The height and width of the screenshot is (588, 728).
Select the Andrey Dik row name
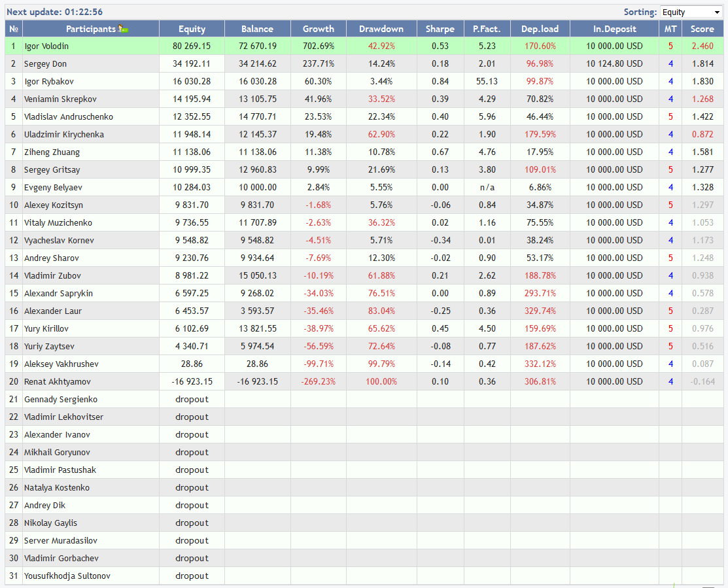[x=45, y=504]
